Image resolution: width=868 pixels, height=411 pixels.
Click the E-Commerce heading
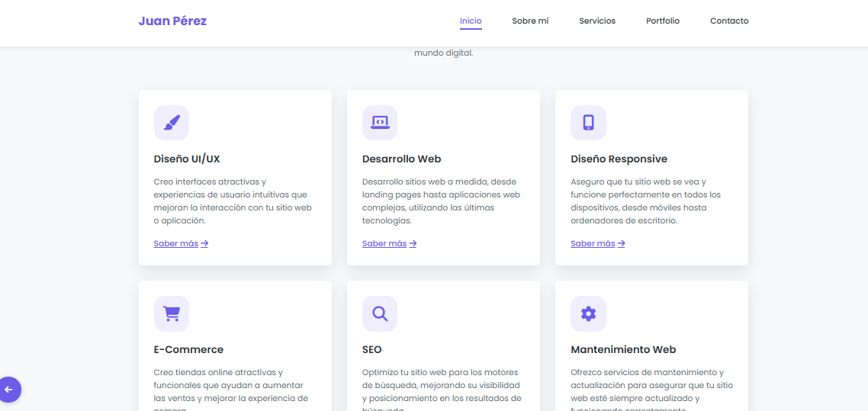point(188,349)
